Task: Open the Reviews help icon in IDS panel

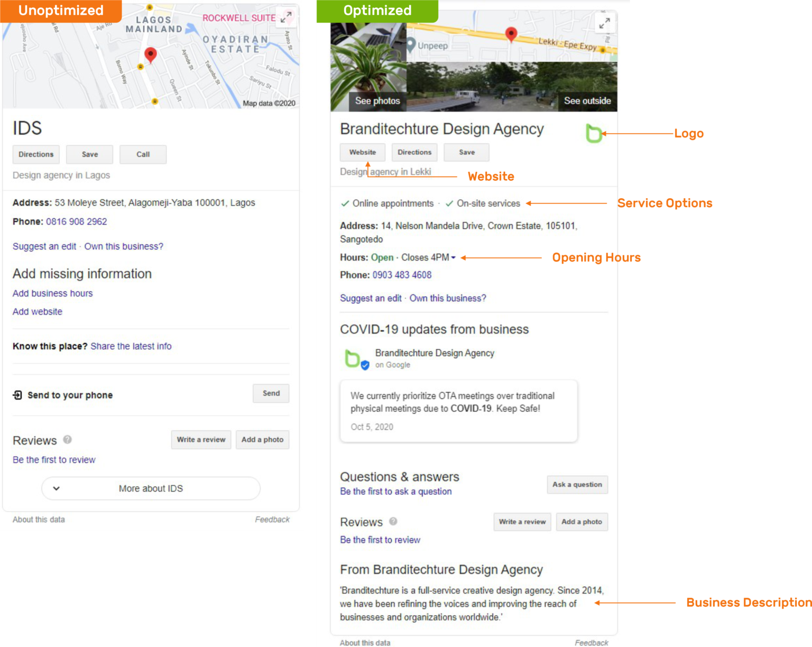Action: [67, 439]
